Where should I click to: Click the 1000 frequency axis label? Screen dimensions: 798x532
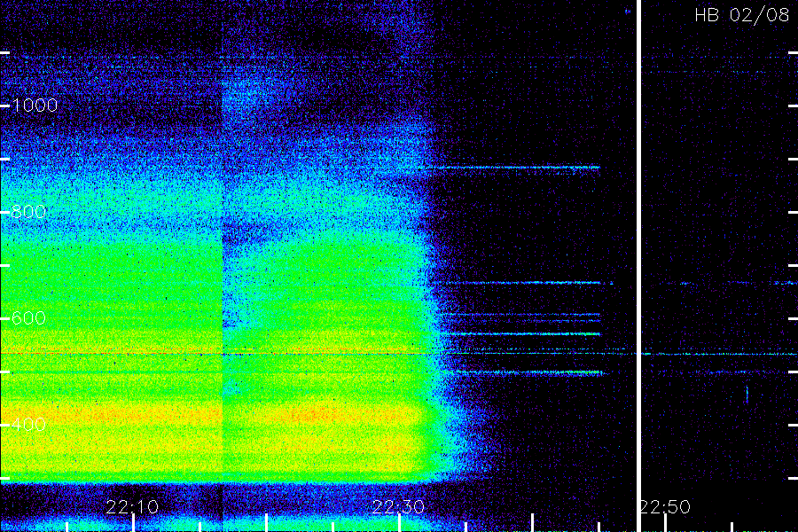tap(35, 106)
